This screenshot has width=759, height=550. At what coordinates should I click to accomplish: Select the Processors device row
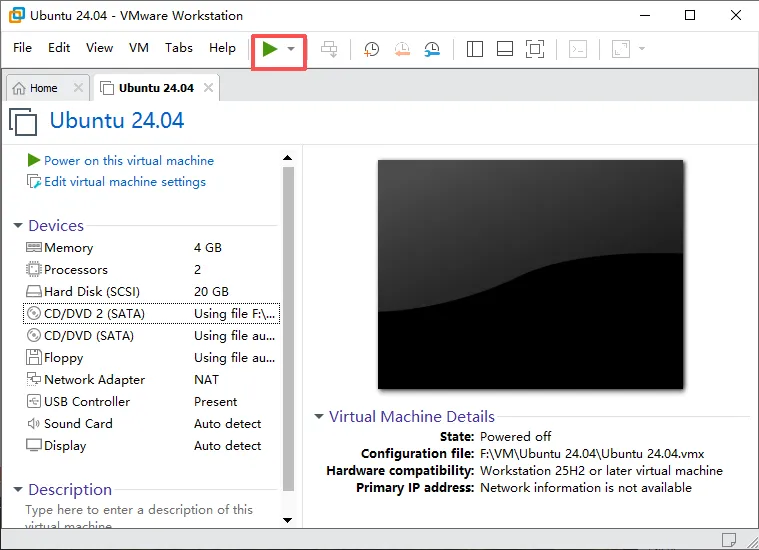click(152, 270)
